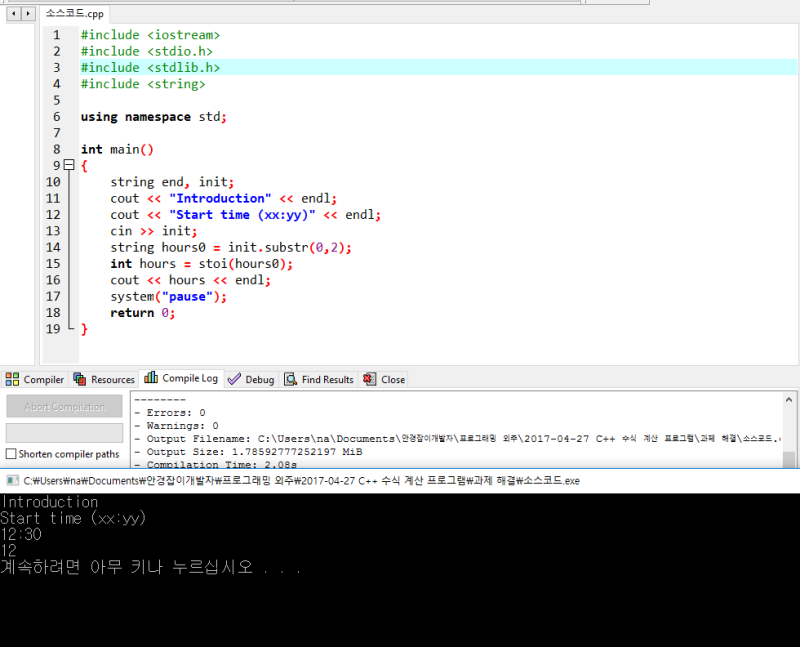This screenshot has width=800, height=647.
Task: Click the Abort Compilation button
Action: [64, 407]
